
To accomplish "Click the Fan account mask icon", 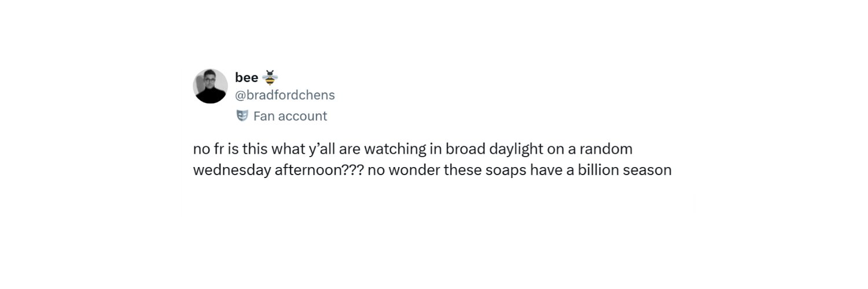I will tap(242, 116).
